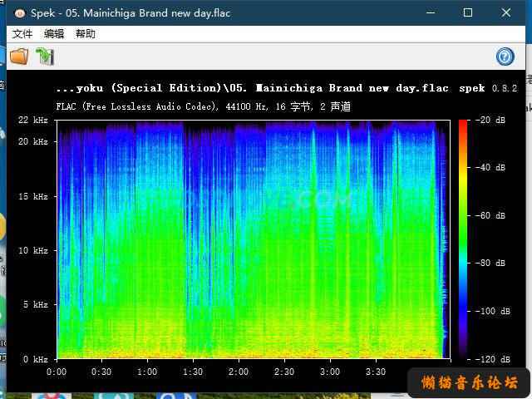Click the -60 dB scale label
532x399 pixels.
490,216
